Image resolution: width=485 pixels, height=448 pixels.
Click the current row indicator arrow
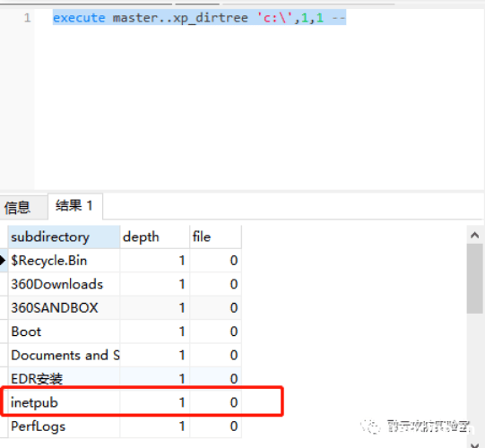point(3,261)
